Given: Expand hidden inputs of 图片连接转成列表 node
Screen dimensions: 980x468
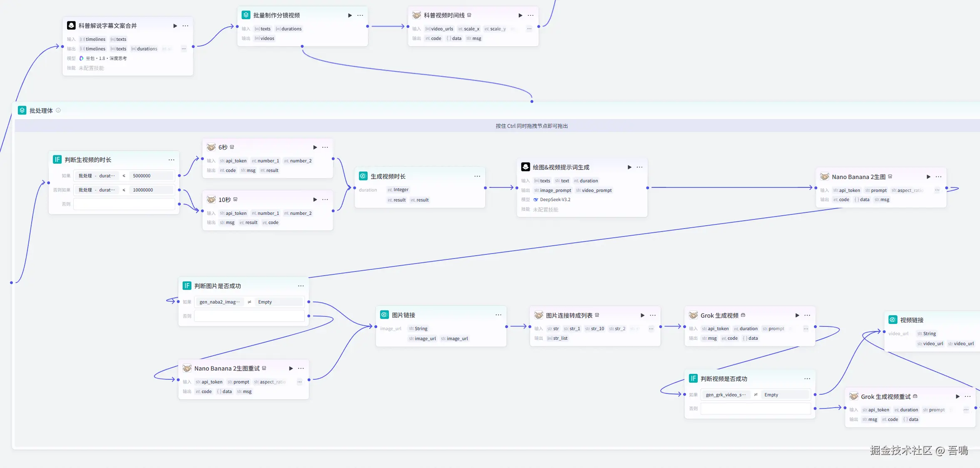Looking at the screenshot, I should tap(651, 329).
